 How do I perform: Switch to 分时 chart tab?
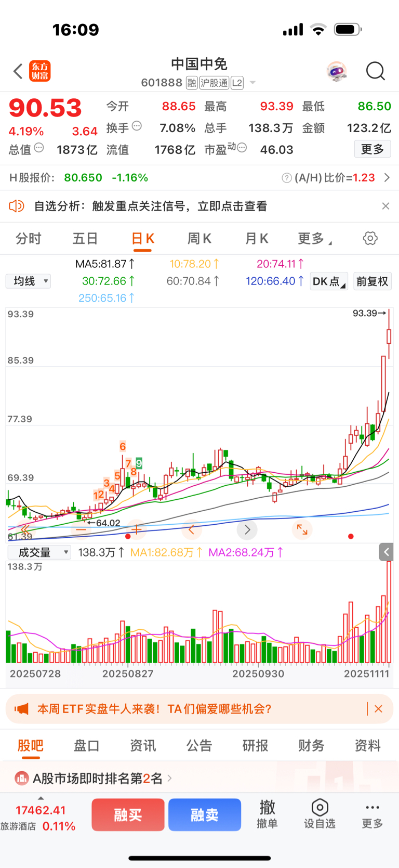tap(29, 239)
